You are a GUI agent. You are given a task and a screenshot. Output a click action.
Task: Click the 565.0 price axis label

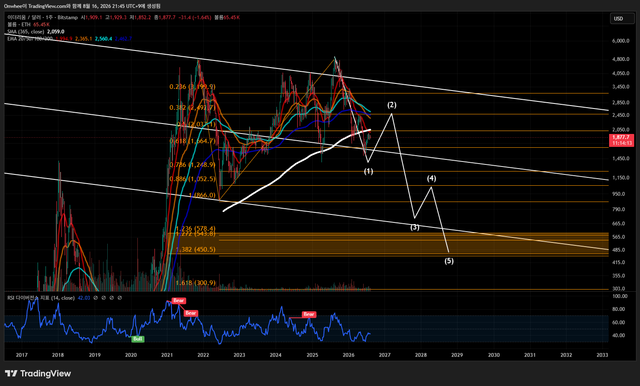pyautogui.click(x=619, y=237)
